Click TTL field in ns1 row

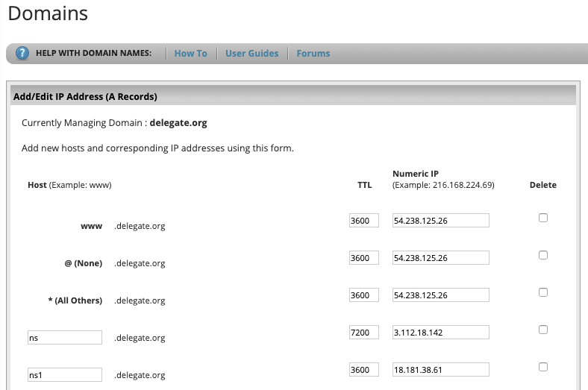364,370
